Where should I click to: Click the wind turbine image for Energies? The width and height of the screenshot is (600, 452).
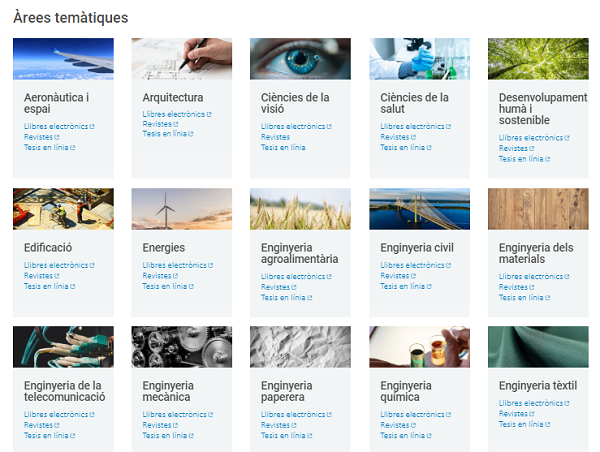pos(182,209)
